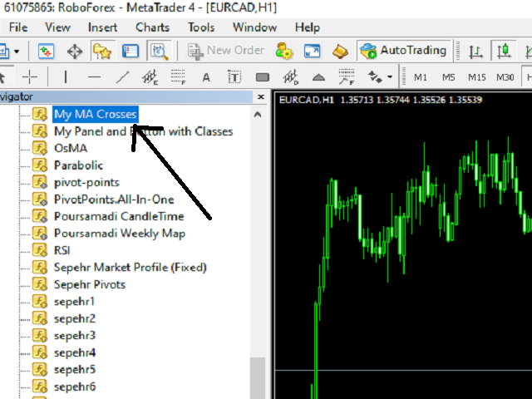Select the horizontal line drawing tool
The height and width of the screenshot is (399, 532).
(x=94, y=77)
